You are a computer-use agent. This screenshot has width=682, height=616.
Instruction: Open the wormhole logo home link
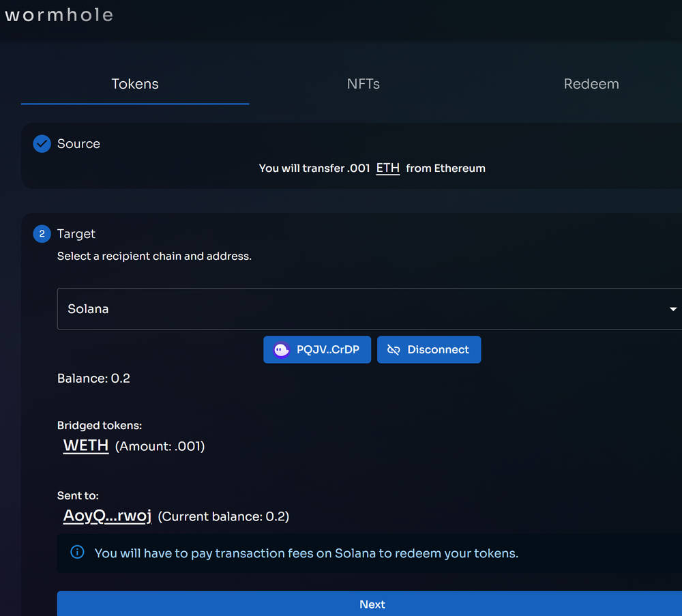click(59, 15)
